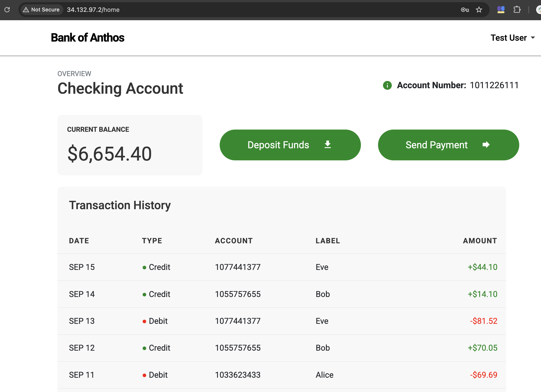Expand the Test User dropdown menu
The width and height of the screenshot is (541, 392).
[512, 38]
